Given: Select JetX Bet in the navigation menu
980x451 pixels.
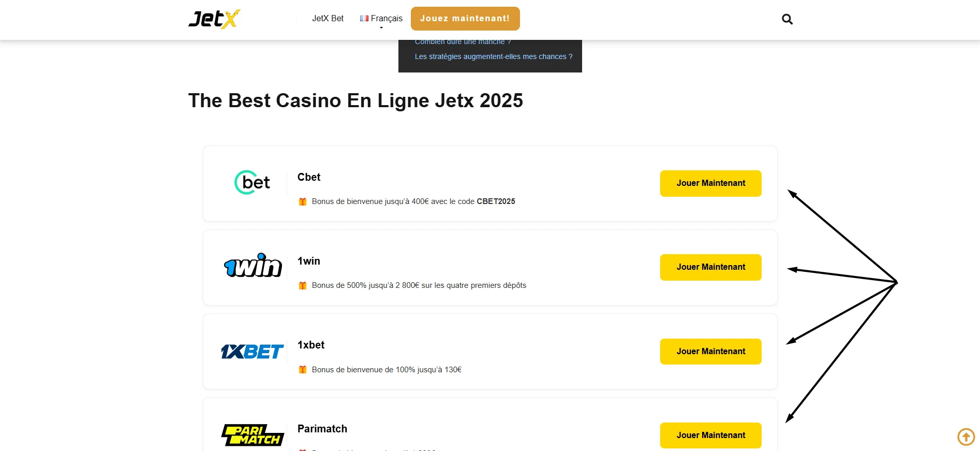Looking at the screenshot, I should coord(328,18).
